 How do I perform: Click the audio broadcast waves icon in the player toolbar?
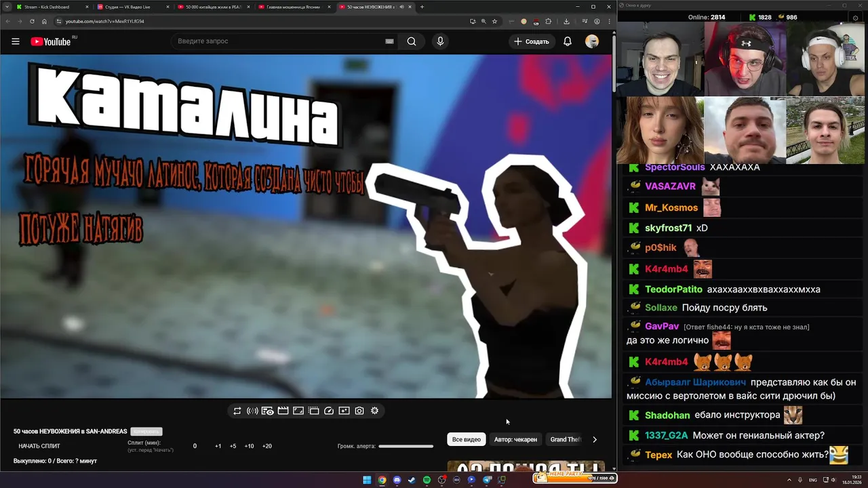tap(252, 411)
